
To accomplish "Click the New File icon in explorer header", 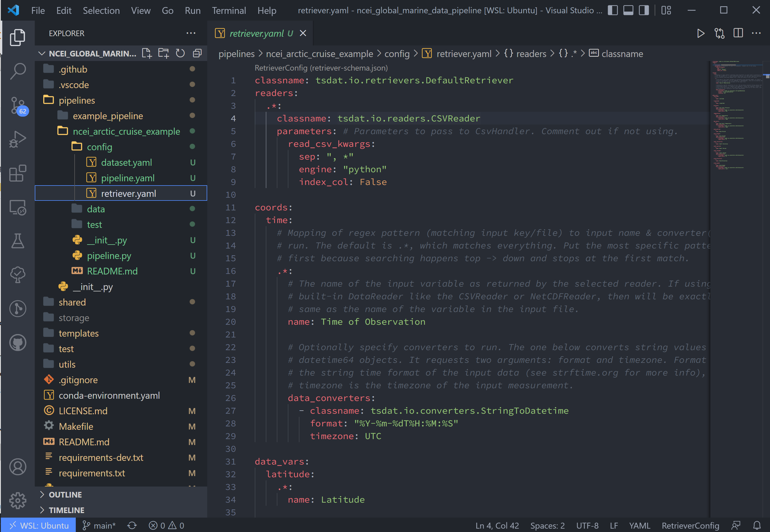I will (x=146, y=53).
